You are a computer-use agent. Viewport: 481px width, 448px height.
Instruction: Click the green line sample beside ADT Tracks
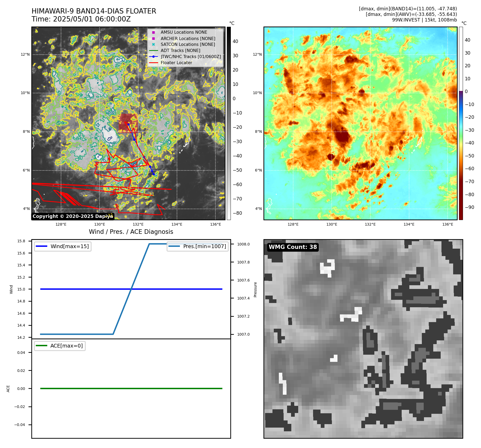(153, 50)
